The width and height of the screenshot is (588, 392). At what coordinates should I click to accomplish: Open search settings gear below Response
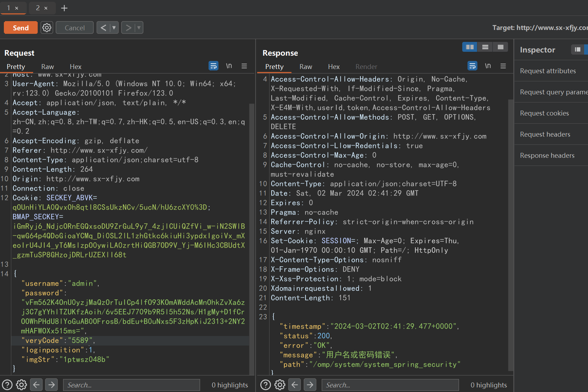coord(280,385)
